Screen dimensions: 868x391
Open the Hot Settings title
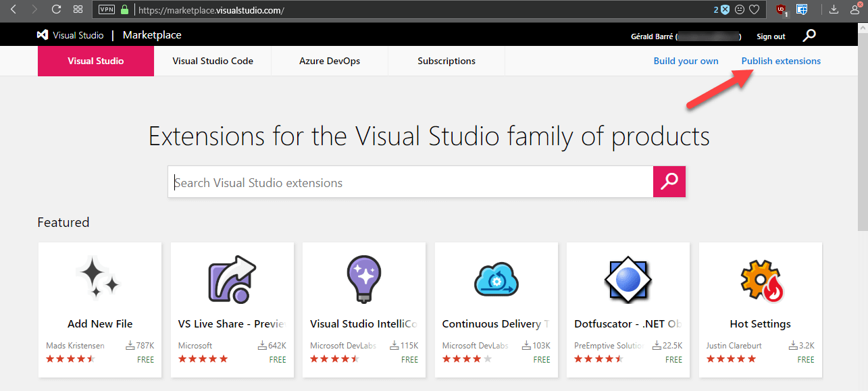coord(761,324)
